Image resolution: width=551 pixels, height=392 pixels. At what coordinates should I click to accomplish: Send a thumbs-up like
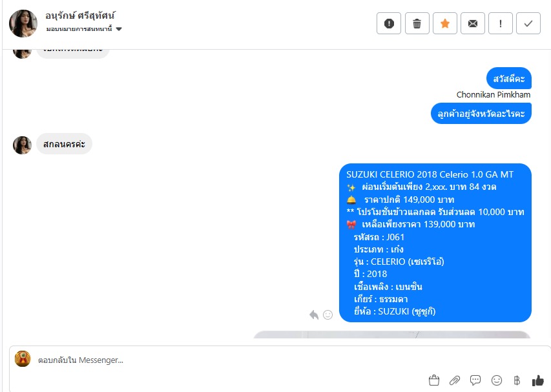pos(537,380)
